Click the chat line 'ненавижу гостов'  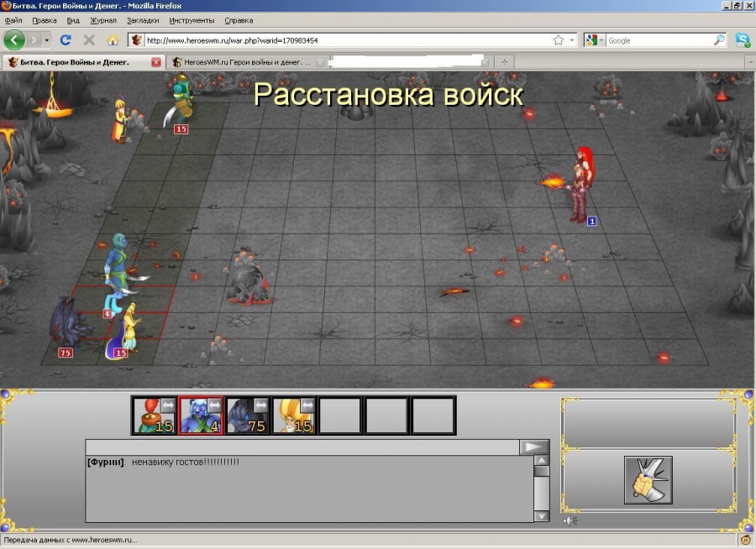(x=185, y=462)
